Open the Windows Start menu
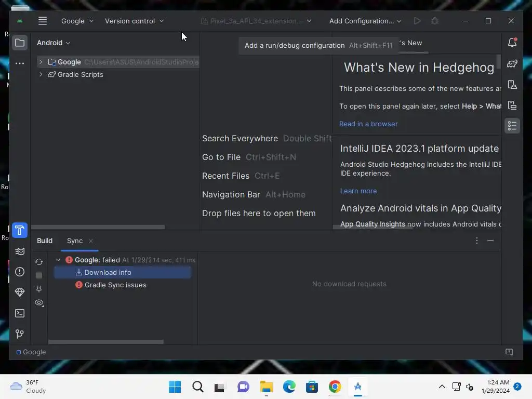Viewport: 532px width, 399px height. coord(175,387)
